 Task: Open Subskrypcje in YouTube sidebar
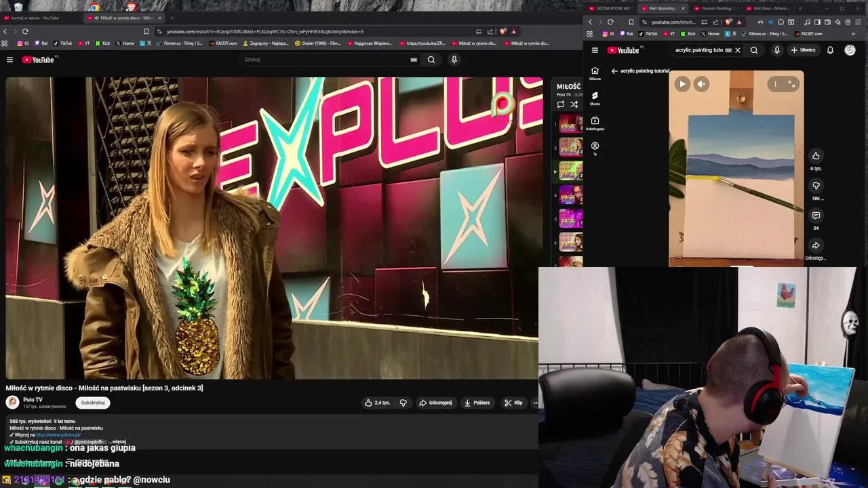595,123
